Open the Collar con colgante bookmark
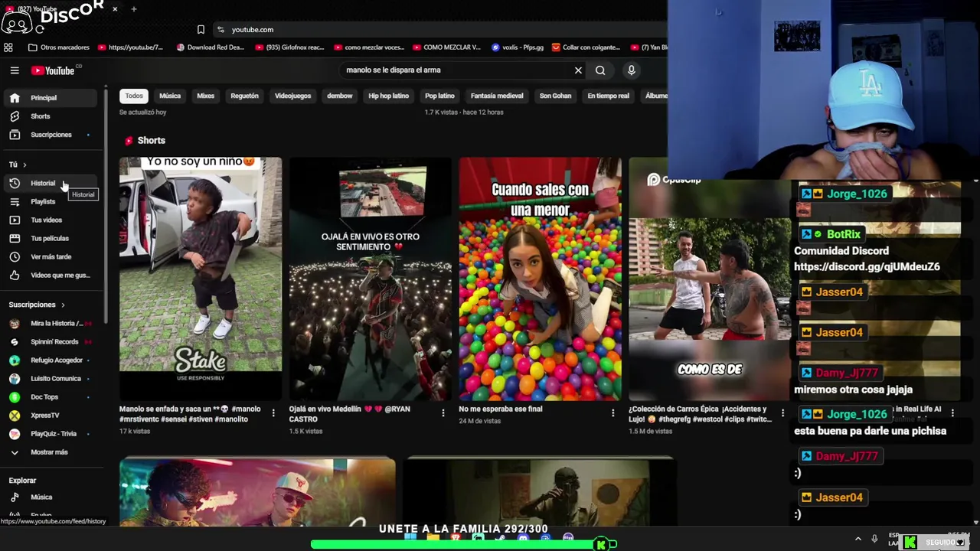Screen dimensions: 980x551 tap(586, 47)
